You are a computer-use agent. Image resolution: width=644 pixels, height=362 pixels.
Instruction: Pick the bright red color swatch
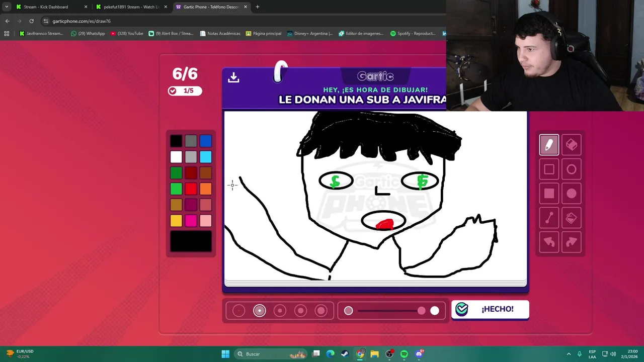(191, 189)
